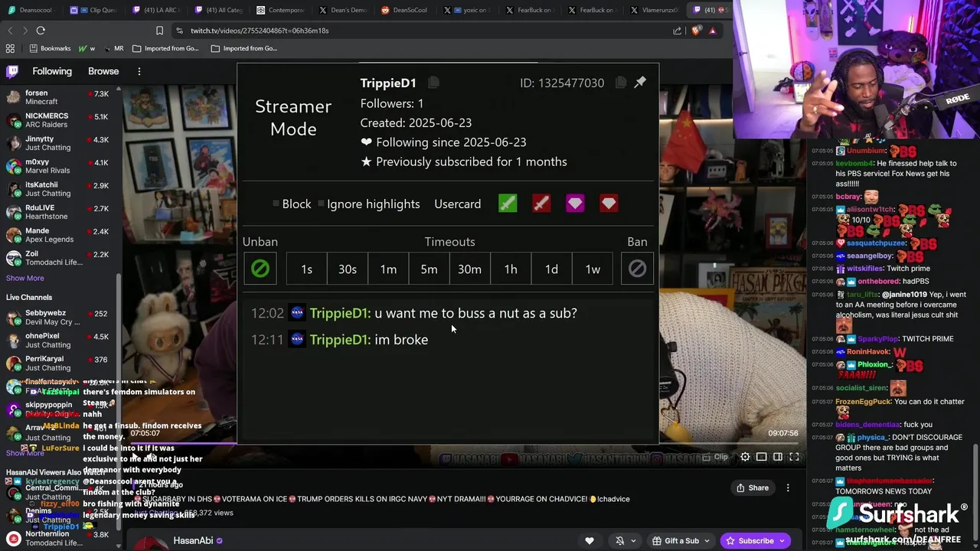Open NICKMERCS channel in the sidebar
Image resolution: width=980 pixels, height=551 pixels.
coord(60,120)
